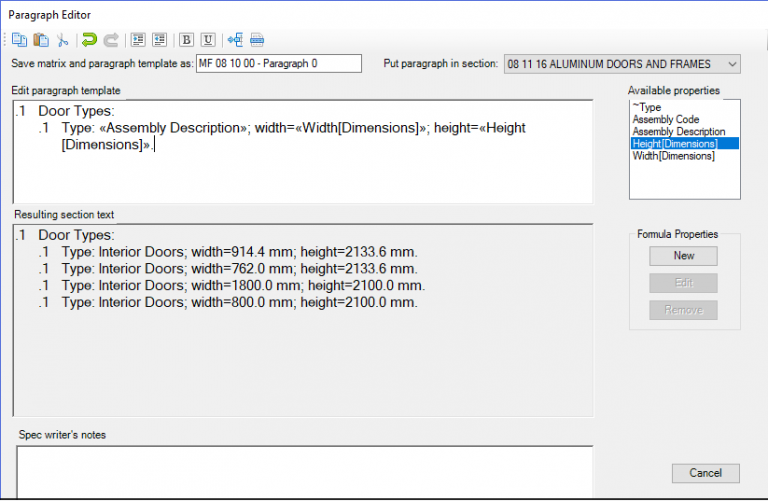Click the second paragraph indent icon
This screenshot has width=768, height=501.
point(159,40)
